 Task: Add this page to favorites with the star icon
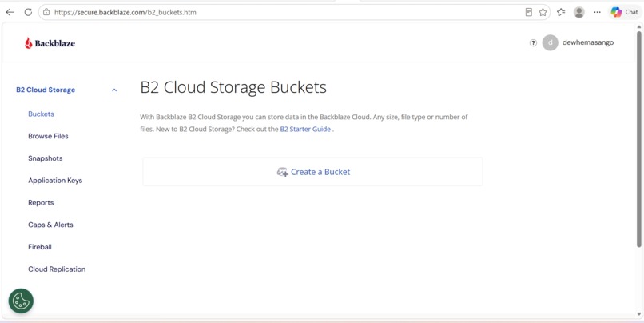(543, 12)
